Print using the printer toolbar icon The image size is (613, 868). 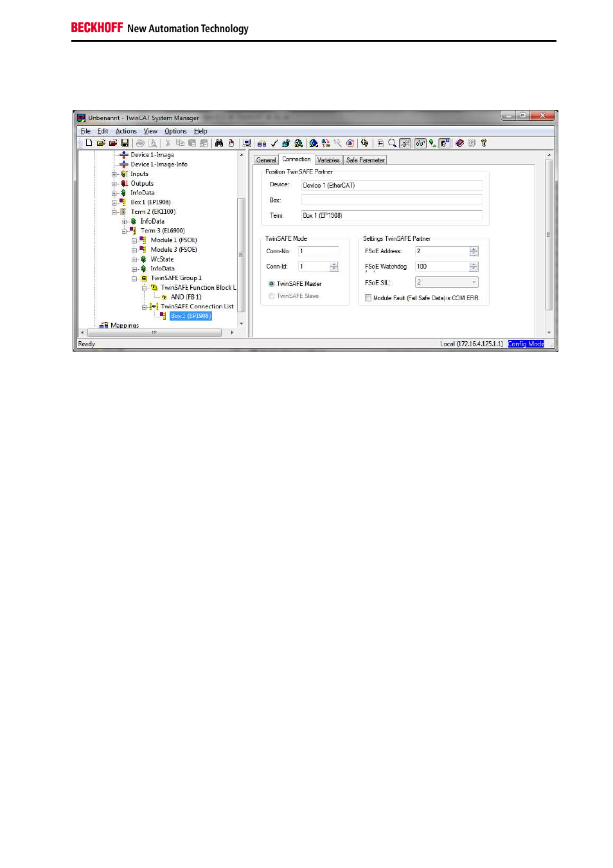point(140,143)
